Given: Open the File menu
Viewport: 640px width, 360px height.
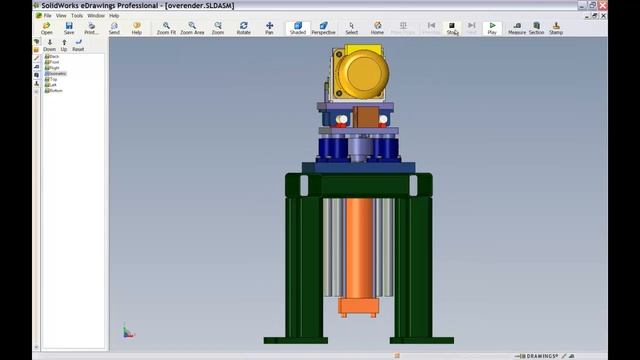Looking at the screenshot, I should click(x=47, y=16).
